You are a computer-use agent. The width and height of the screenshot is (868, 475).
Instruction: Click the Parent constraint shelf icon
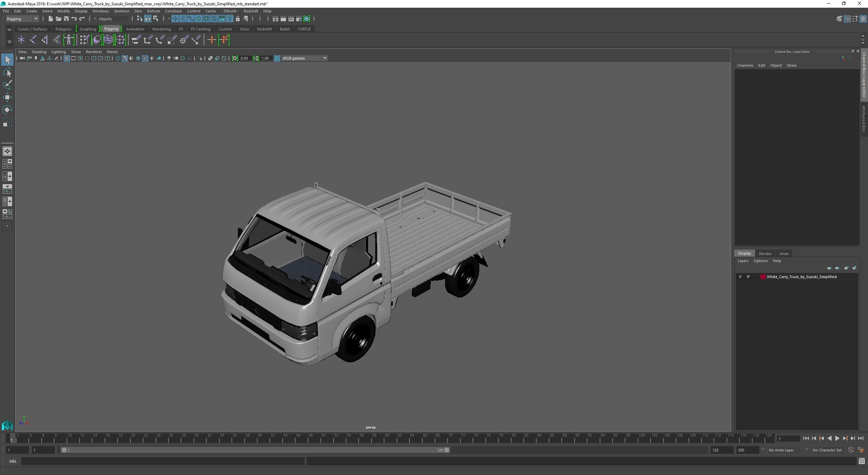tap(136, 40)
